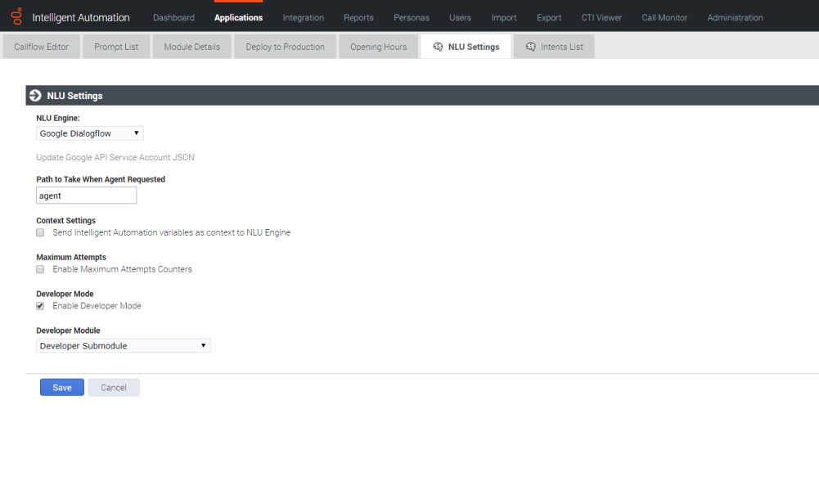The height and width of the screenshot is (504, 819).
Task: Click the brain icon on Intents List tab
Action: pyautogui.click(x=531, y=47)
